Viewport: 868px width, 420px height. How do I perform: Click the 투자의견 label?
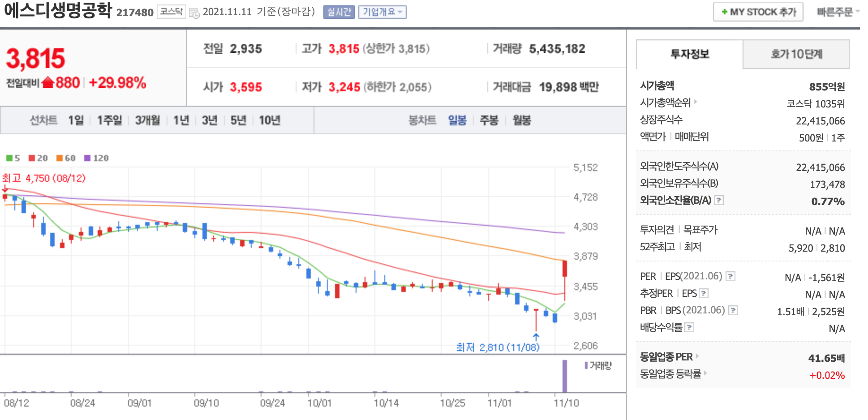[x=657, y=230]
